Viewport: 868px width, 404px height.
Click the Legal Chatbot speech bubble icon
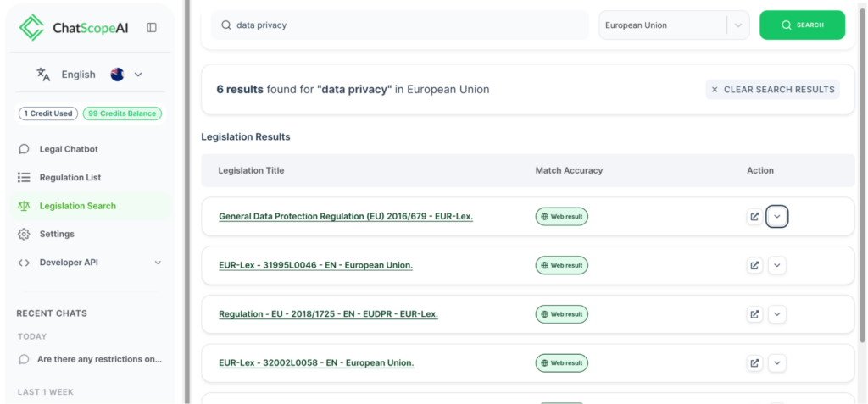pyautogui.click(x=24, y=149)
